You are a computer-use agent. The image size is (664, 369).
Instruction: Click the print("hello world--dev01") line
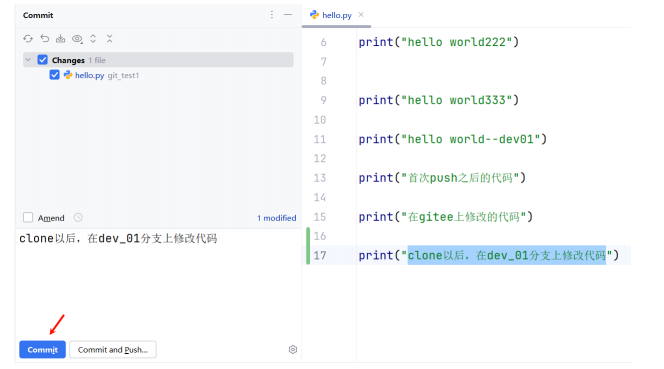point(453,139)
